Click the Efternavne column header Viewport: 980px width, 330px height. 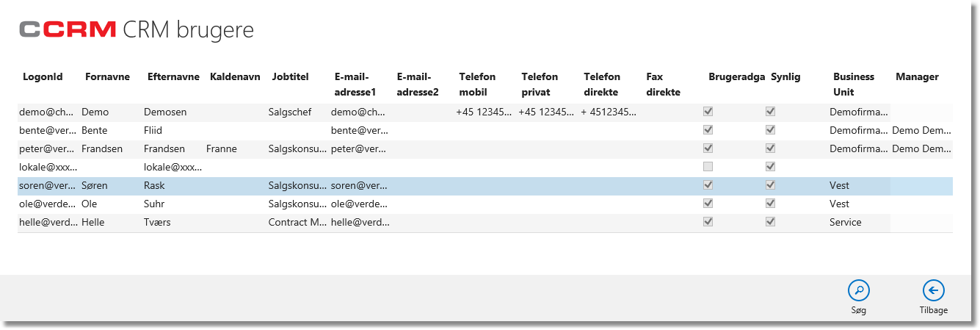pyautogui.click(x=173, y=76)
